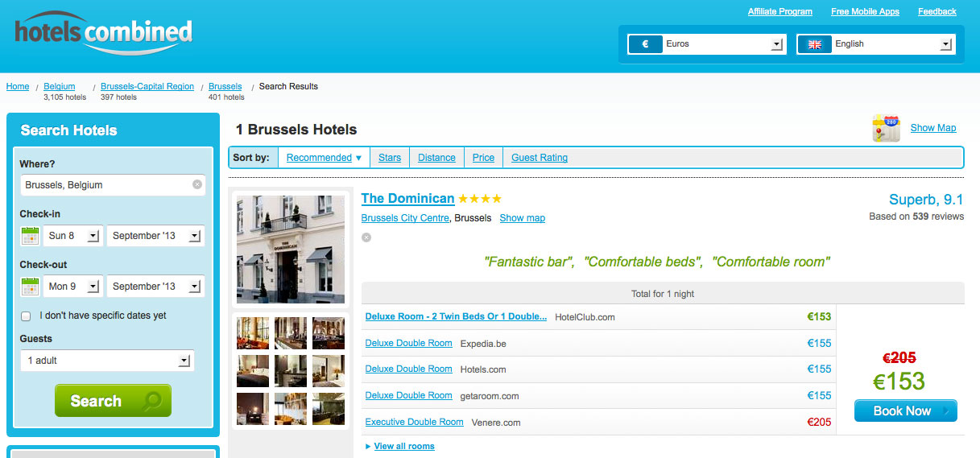
Task: Remove hotel using gray x icon
Action: click(366, 237)
